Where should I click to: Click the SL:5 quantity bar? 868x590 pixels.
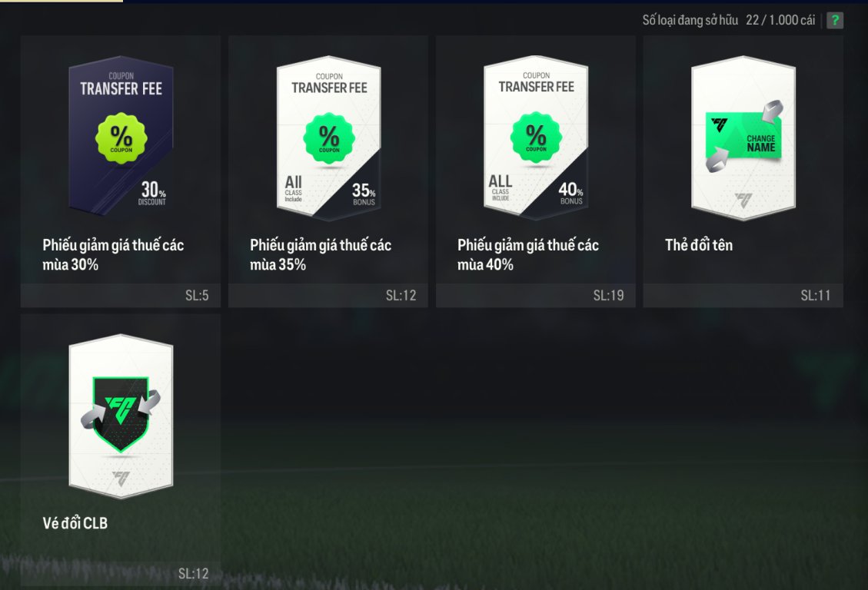click(x=121, y=295)
